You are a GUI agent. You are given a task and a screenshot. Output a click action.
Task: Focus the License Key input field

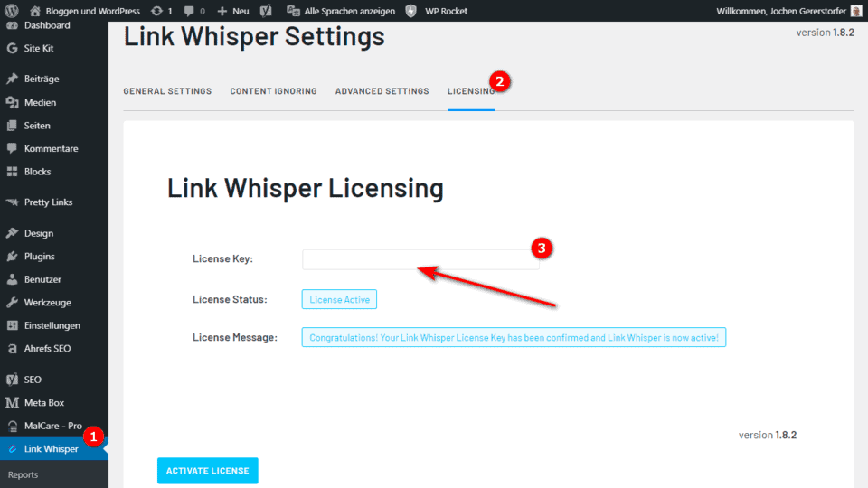(420, 259)
